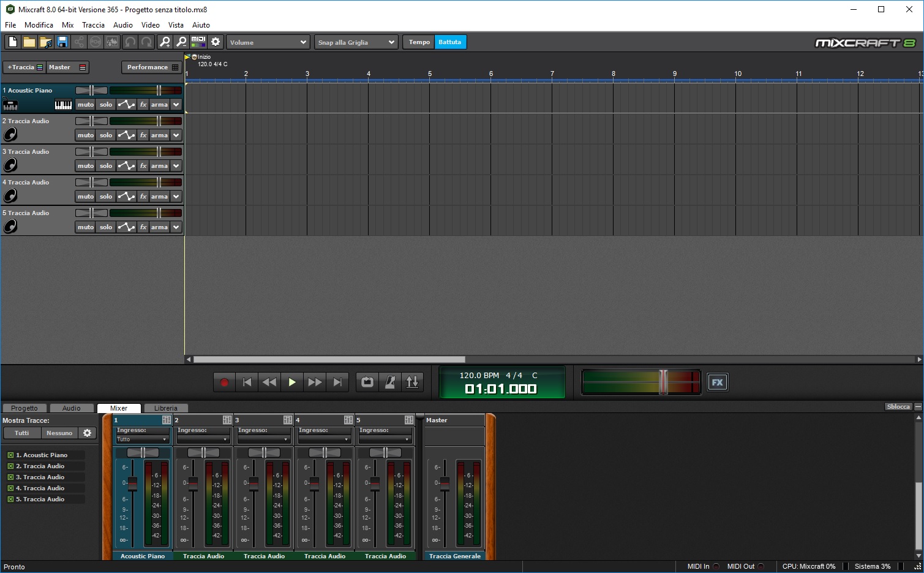Screen dimensions: 924x573
Task: Click Nessuno to hide all mixer tracks
Action: [x=59, y=433]
